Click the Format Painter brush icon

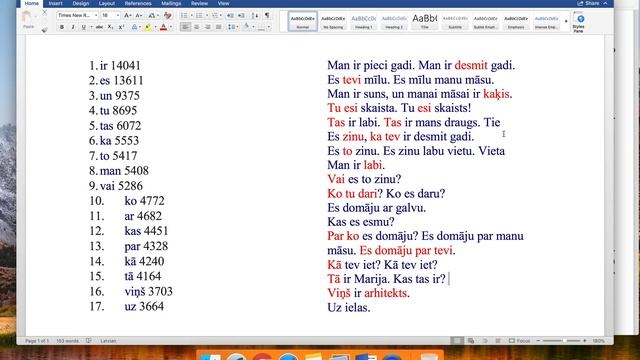44,30
